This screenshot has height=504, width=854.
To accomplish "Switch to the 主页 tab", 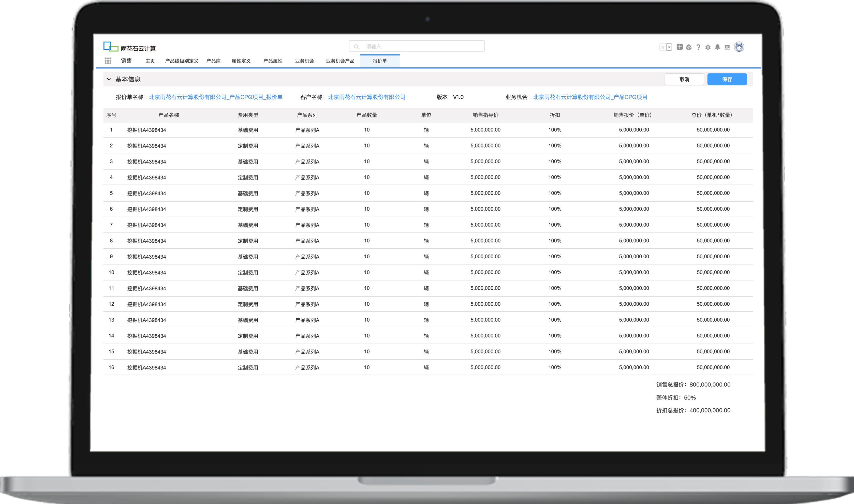I will click(150, 61).
